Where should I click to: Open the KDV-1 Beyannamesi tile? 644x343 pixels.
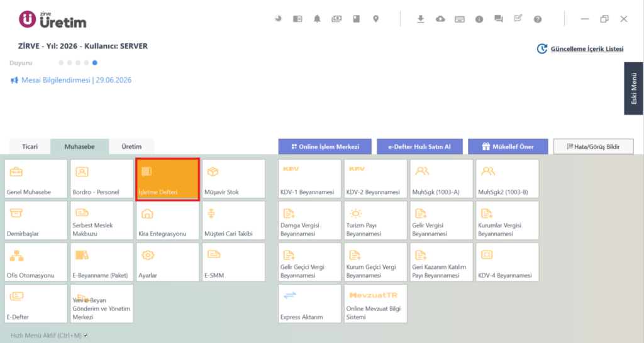[309, 179]
